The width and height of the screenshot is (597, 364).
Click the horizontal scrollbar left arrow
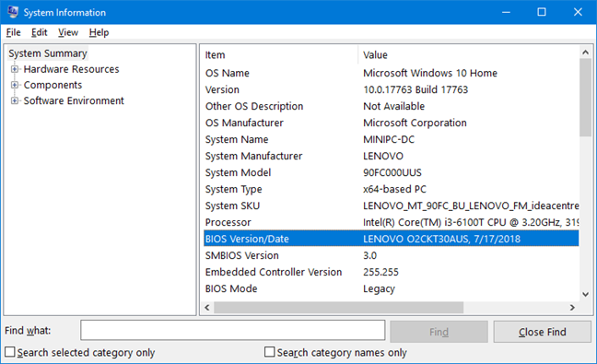207,307
